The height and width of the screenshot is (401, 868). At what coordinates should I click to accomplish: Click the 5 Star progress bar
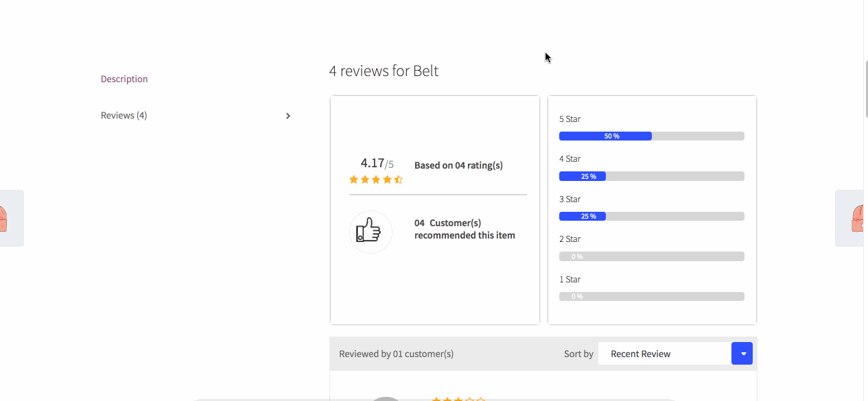[x=651, y=136]
